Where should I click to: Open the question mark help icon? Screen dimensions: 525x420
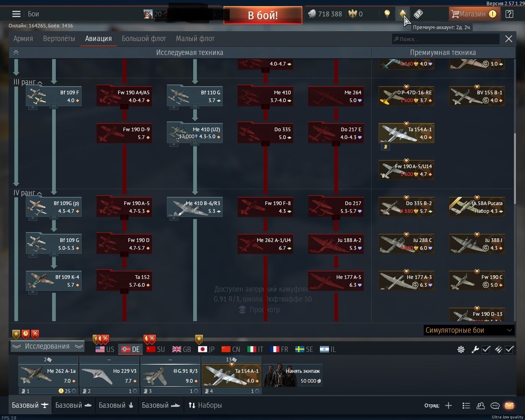point(509,14)
